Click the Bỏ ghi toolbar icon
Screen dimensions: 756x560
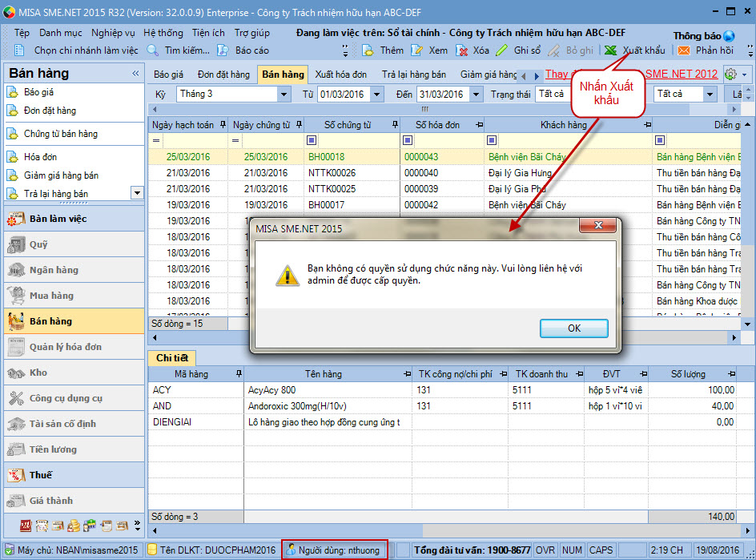point(553,50)
